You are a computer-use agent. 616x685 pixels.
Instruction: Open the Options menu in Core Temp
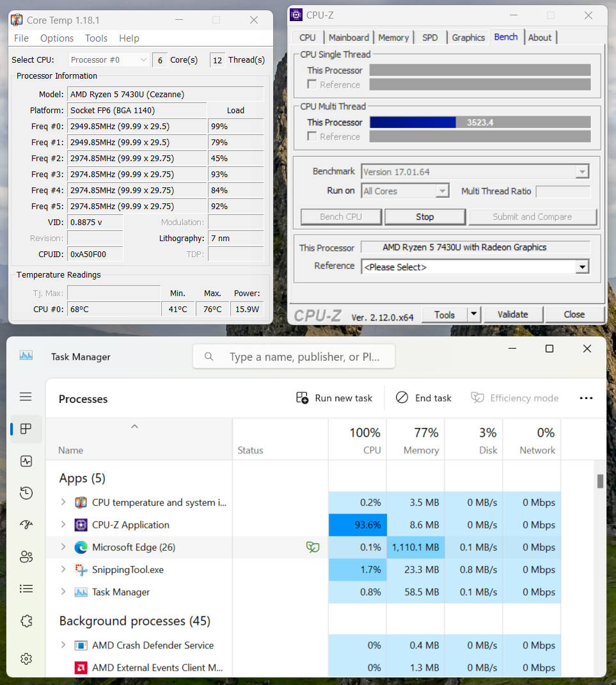(x=57, y=38)
